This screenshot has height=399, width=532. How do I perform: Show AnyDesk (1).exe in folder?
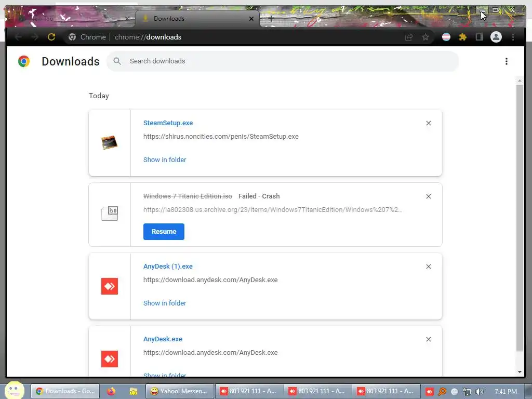tap(165, 303)
